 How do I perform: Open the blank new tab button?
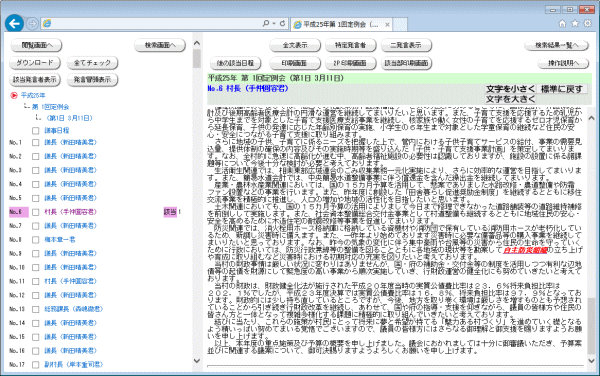(x=400, y=24)
